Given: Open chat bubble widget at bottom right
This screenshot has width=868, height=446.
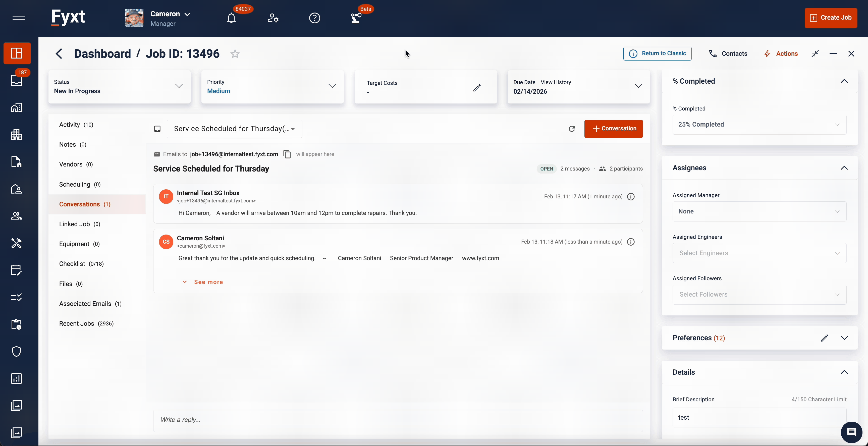Looking at the screenshot, I should coord(851,432).
